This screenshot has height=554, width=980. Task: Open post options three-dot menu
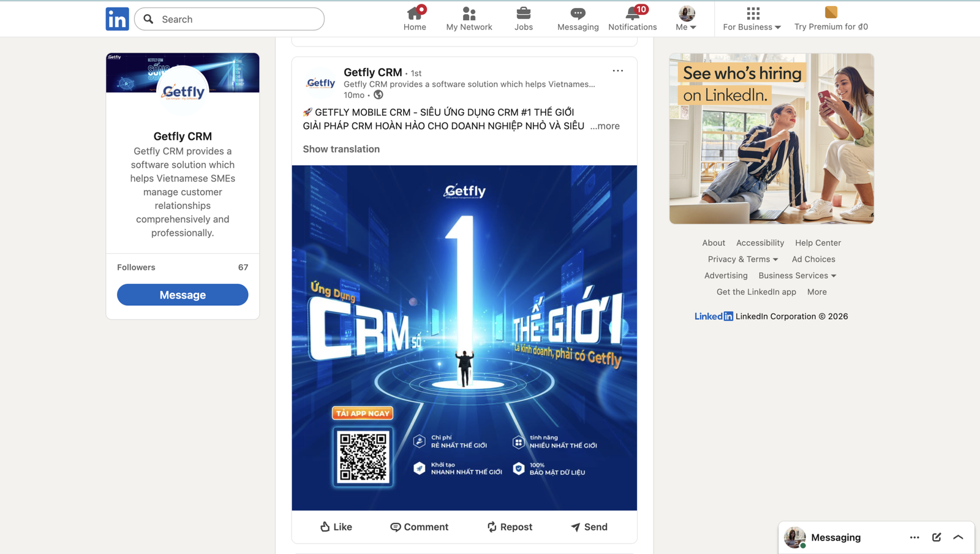pyautogui.click(x=617, y=71)
